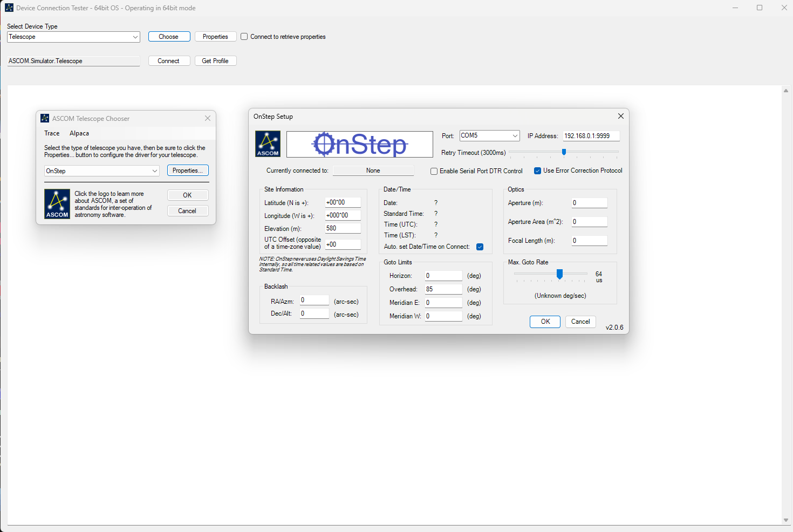Uncheck Use Error Correction Protocol

pos(537,170)
